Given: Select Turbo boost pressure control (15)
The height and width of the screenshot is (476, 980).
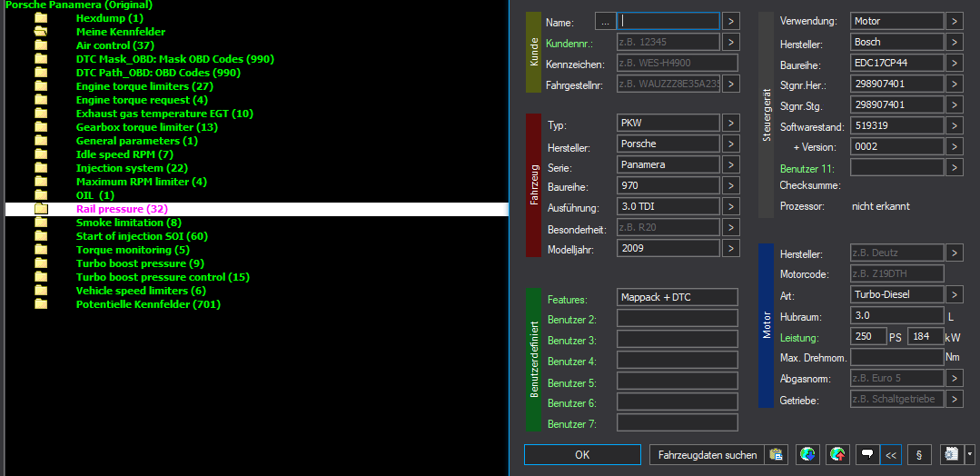Looking at the screenshot, I should 163,277.
